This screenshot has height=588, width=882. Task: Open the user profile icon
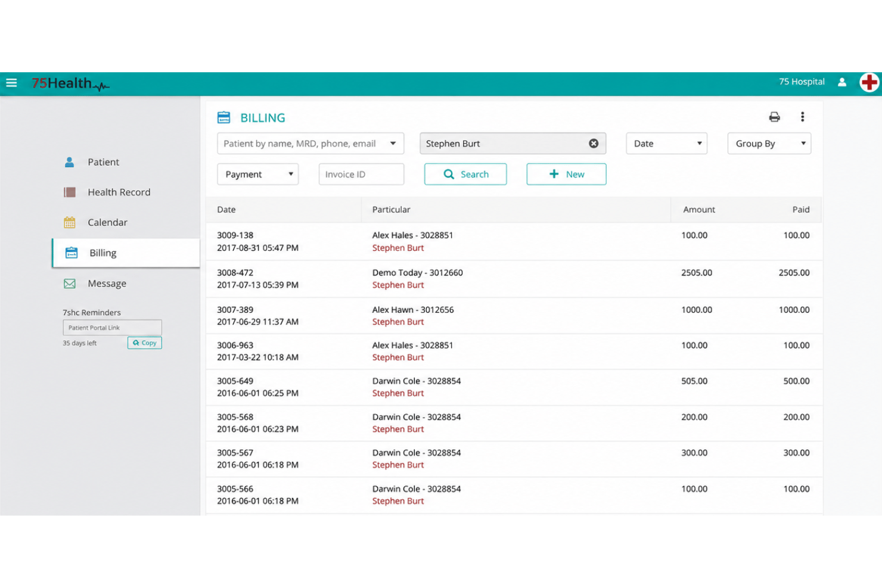pyautogui.click(x=841, y=82)
